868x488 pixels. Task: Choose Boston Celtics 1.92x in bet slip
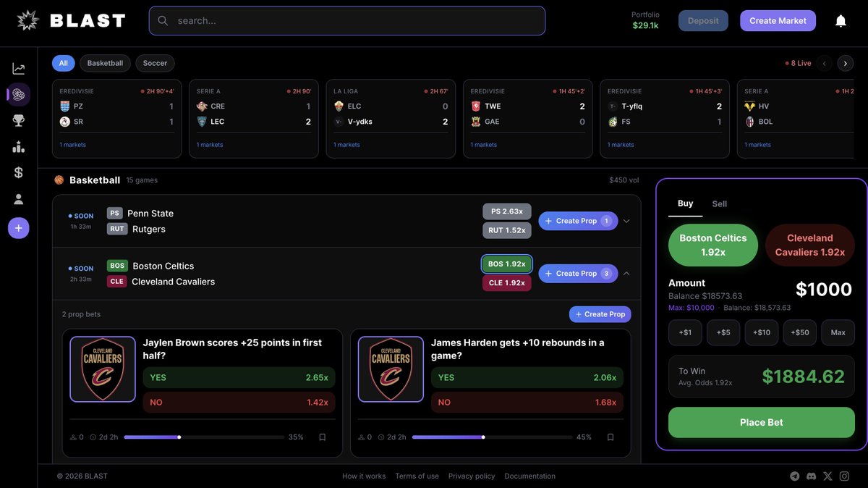coord(713,245)
